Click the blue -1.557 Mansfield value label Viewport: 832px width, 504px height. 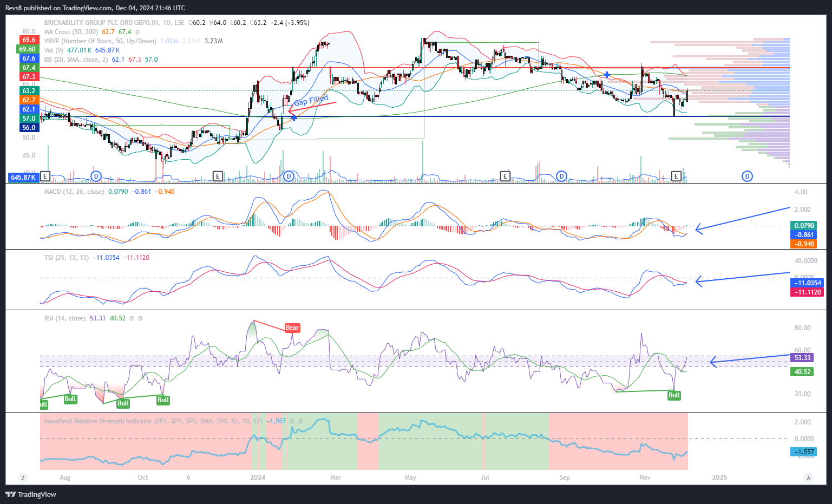click(x=804, y=452)
